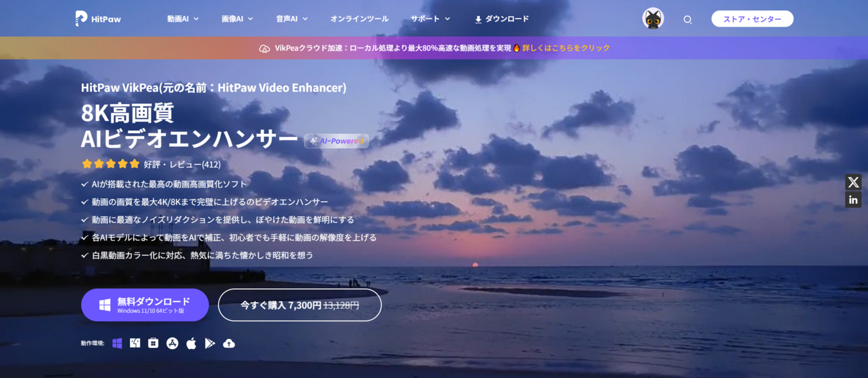Click 今すぐ購入 7,300円 button

click(x=300, y=305)
